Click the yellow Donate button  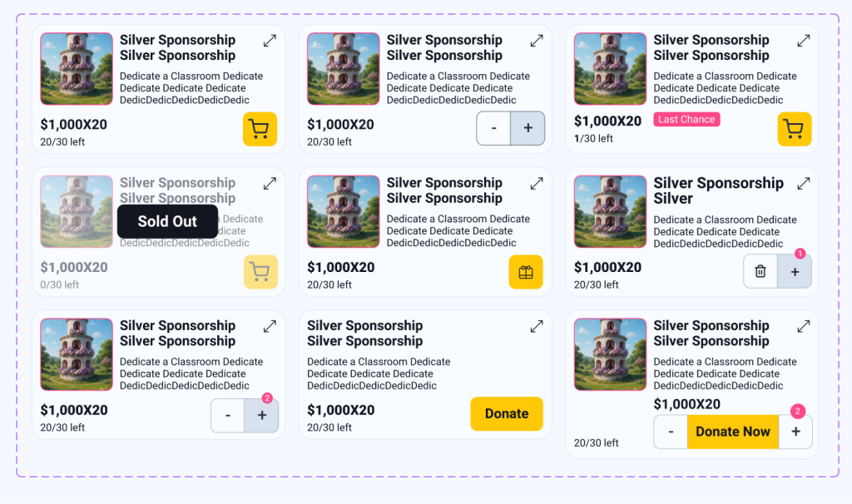click(506, 413)
